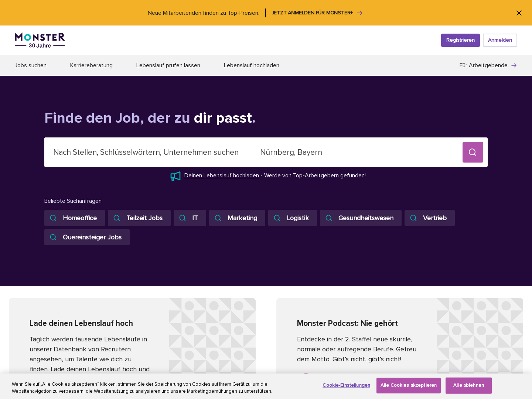Click Neue Mitarbeitenden finden banner text
This screenshot has height=399, width=532.
203,13
